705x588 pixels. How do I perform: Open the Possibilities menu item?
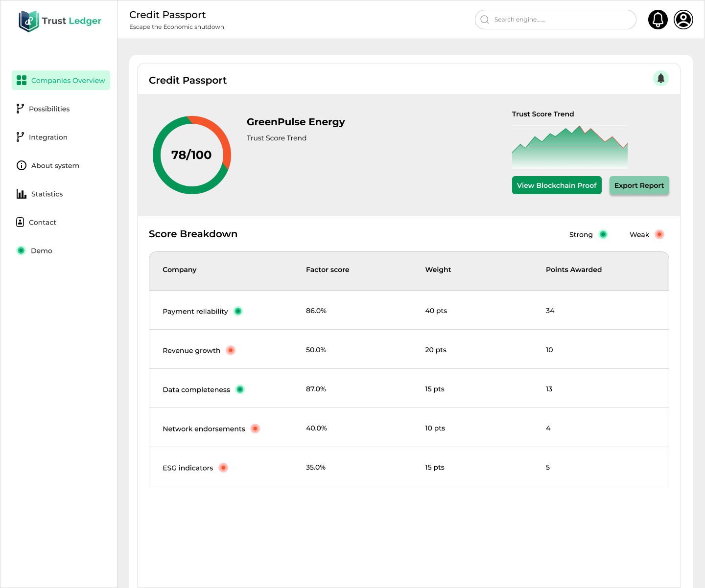(49, 109)
